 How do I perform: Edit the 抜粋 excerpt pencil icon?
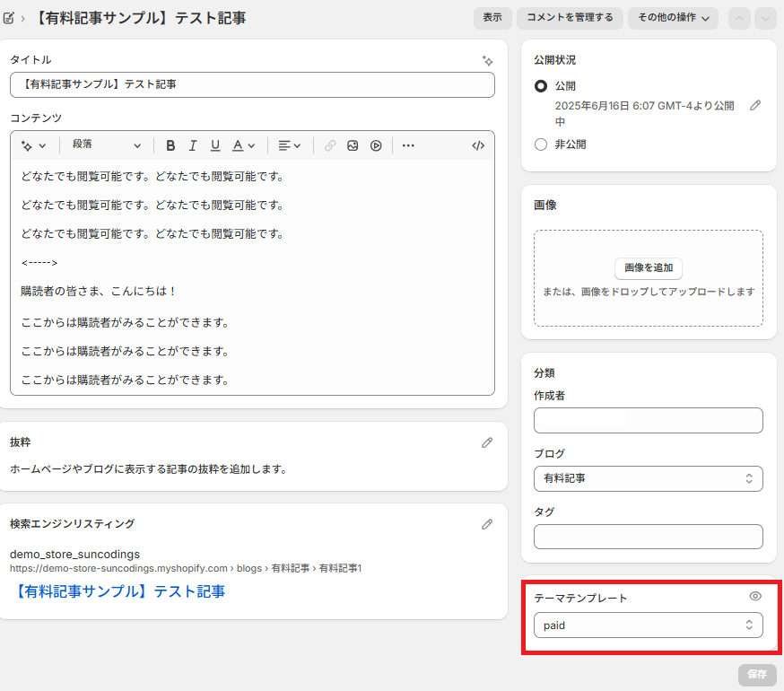click(487, 442)
